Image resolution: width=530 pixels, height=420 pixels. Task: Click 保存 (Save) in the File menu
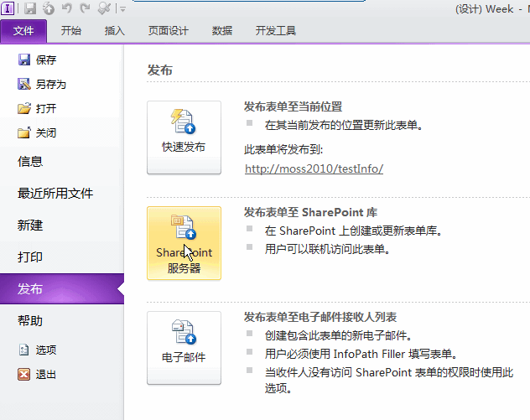[45, 60]
